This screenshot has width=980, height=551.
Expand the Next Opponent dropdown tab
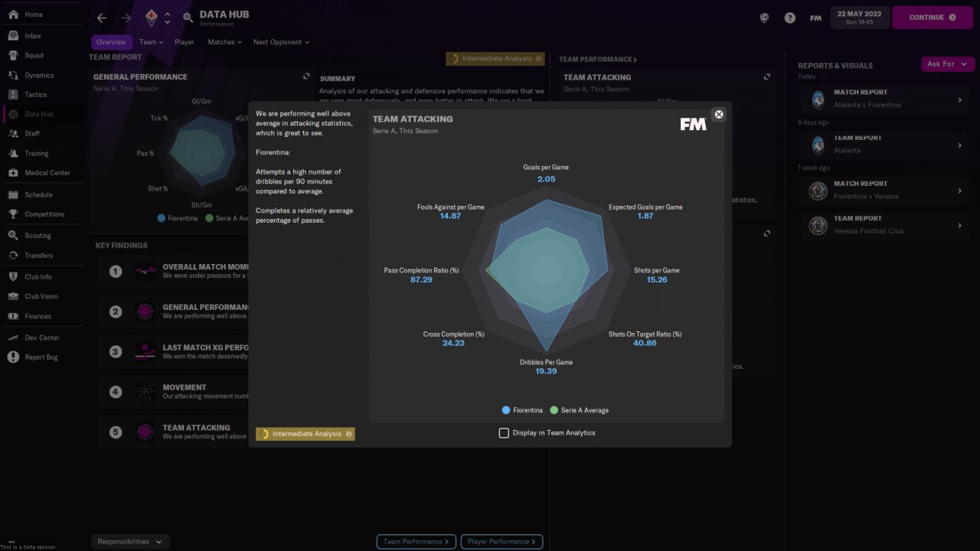(x=281, y=42)
